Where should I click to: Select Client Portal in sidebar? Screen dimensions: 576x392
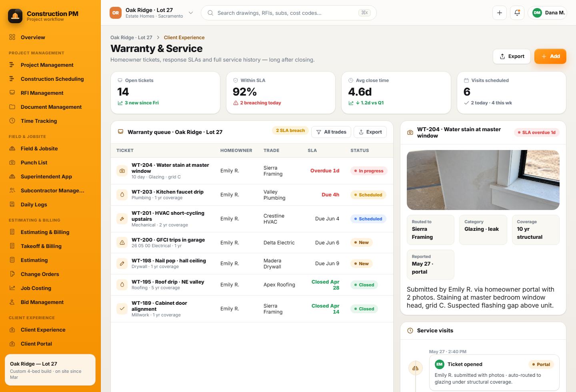click(50, 344)
